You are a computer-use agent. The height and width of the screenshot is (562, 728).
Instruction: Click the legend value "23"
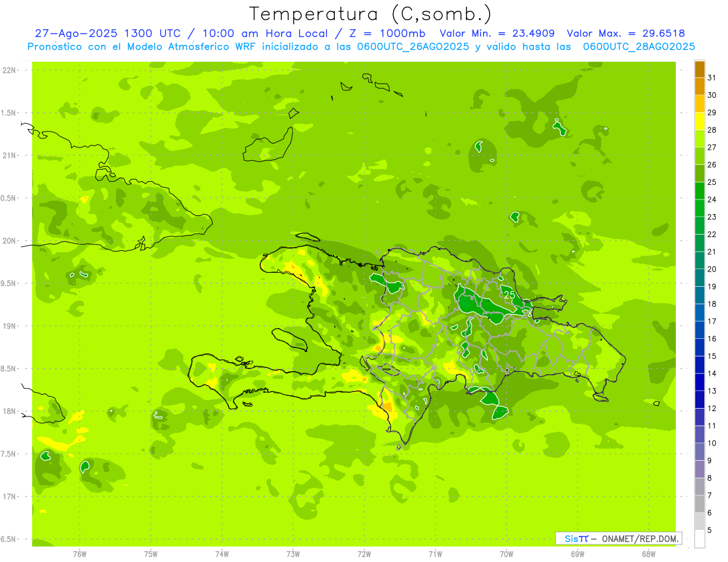pyautogui.click(x=712, y=217)
